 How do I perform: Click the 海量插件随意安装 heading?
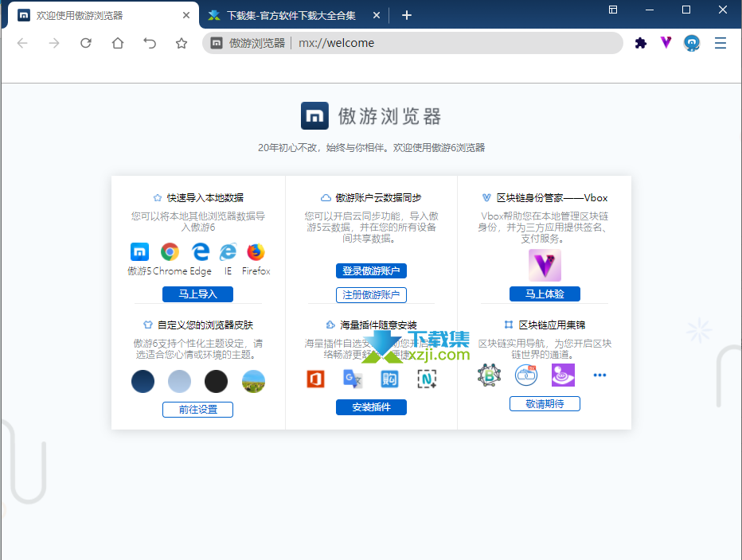click(378, 325)
